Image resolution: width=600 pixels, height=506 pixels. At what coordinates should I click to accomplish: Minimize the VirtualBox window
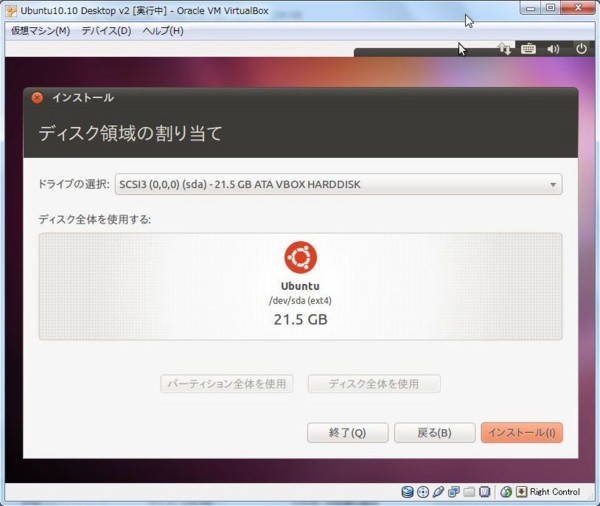(x=531, y=8)
